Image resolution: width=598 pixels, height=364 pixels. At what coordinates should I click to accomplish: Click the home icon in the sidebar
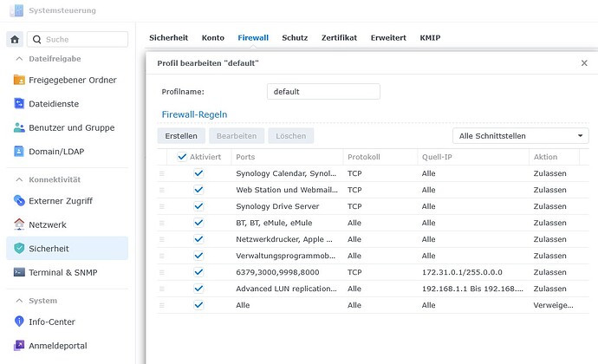(x=15, y=39)
